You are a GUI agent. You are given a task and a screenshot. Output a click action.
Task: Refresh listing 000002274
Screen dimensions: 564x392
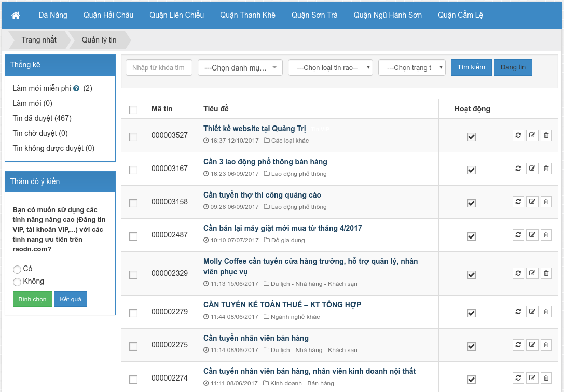point(518,378)
